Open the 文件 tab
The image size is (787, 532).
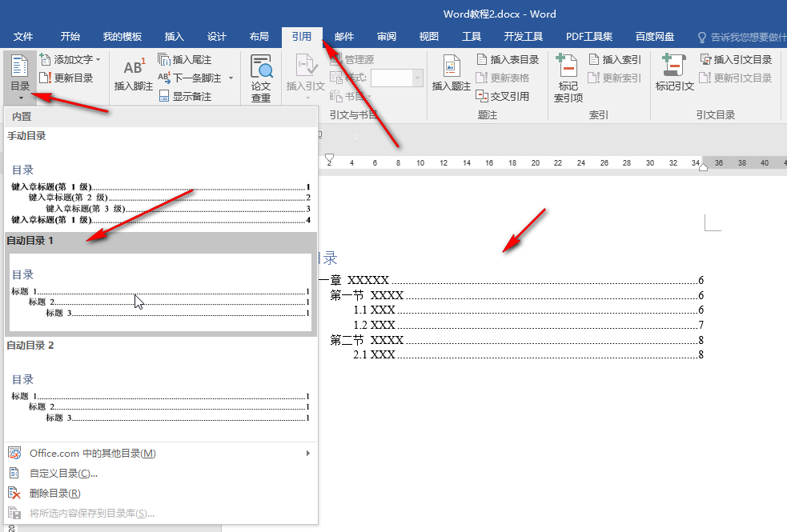[x=23, y=37]
